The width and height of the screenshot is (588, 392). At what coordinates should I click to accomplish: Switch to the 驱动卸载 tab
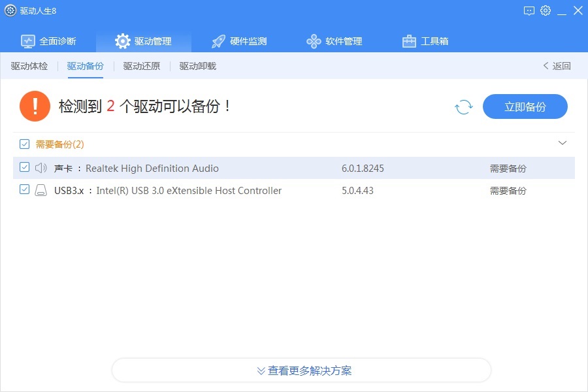(196, 65)
